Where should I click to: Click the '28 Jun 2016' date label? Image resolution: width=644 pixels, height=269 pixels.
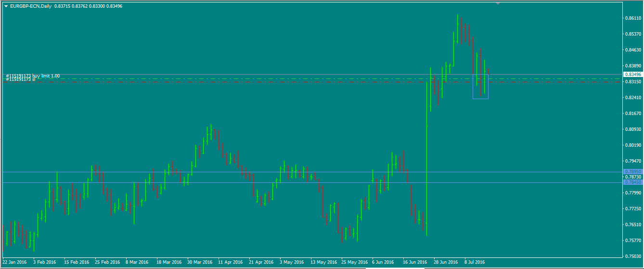tap(446, 262)
